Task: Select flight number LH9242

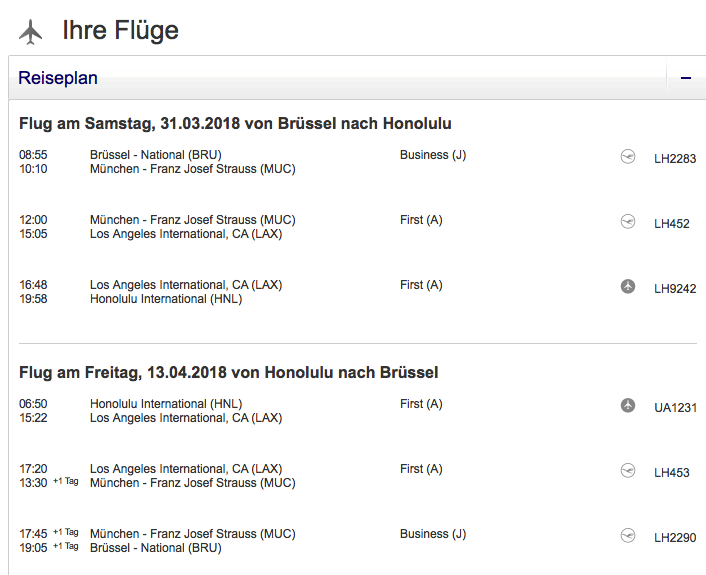Action: [675, 289]
